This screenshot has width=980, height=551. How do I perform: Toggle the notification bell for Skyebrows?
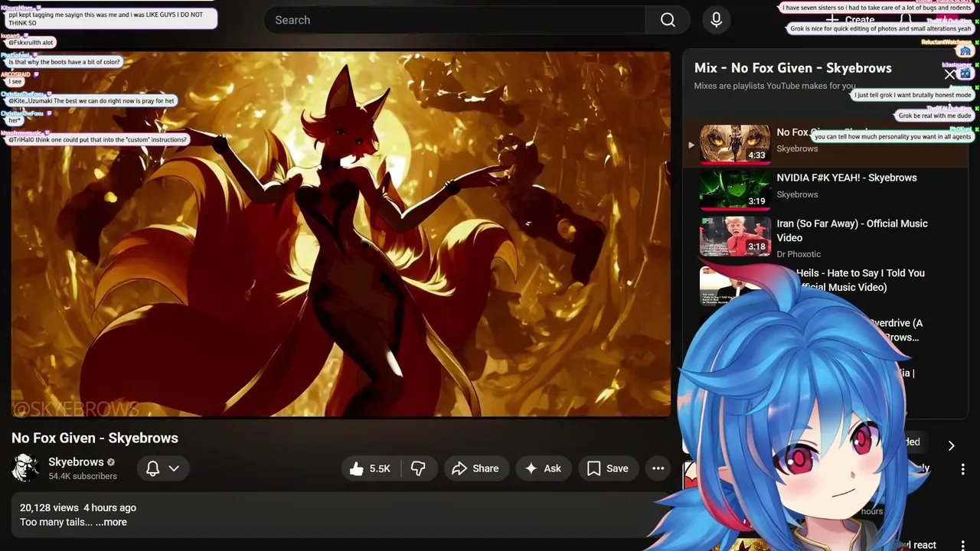pos(153,468)
